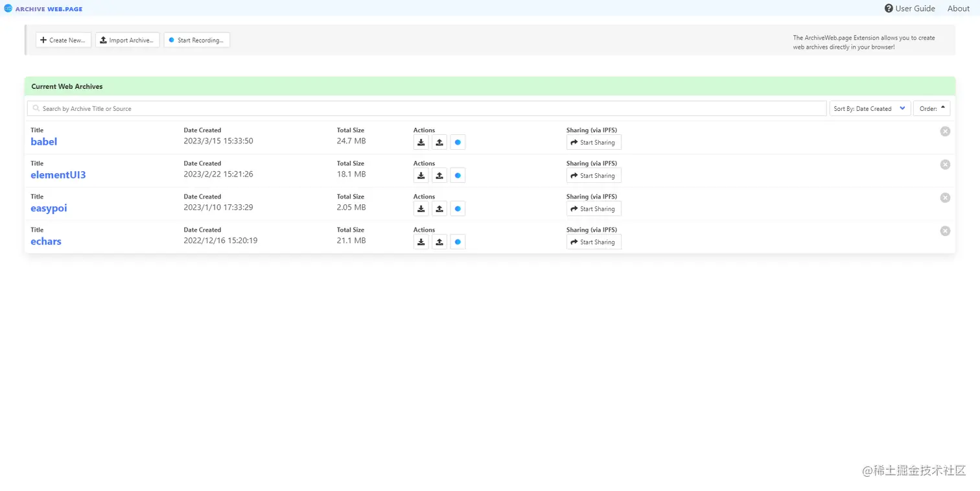
Task: Open the babel archive
Action: click(x=44, y=141)
